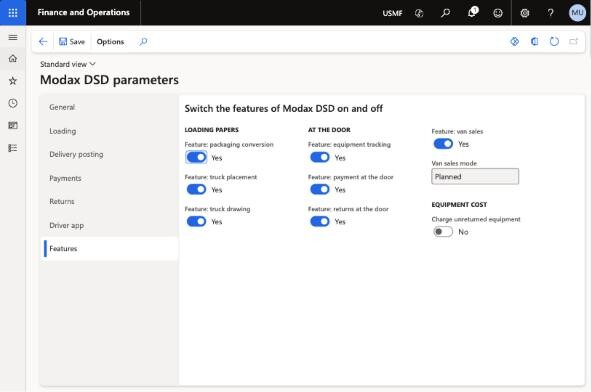Open the Help question mark
Image resolution: width=591 pixels, height=392 pixels.
pos(551,13)
